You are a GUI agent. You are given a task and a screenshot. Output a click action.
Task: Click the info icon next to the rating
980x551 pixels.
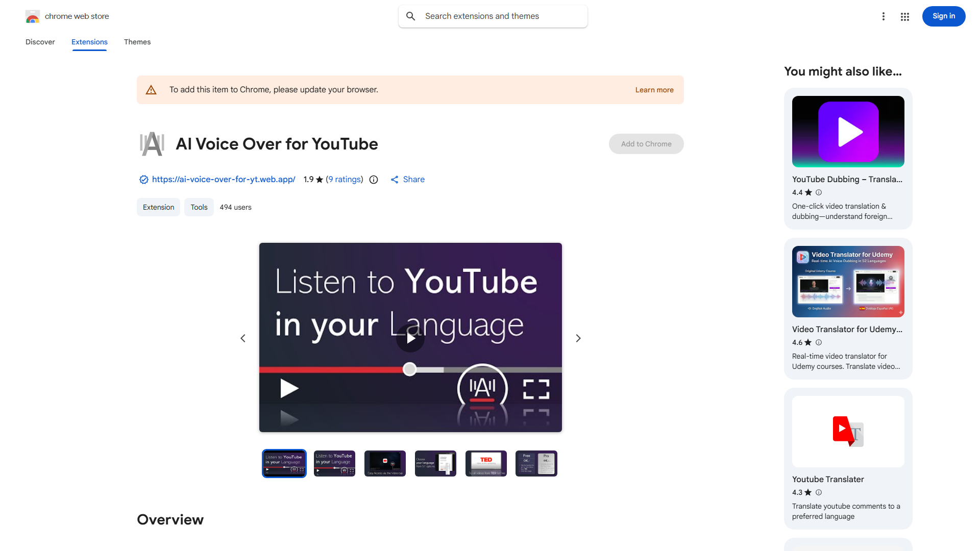pyautogui.click(x=374, y=180)
